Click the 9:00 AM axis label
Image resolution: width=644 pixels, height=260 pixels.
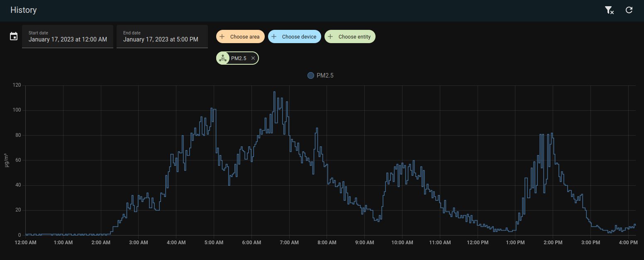coord(365,242)
